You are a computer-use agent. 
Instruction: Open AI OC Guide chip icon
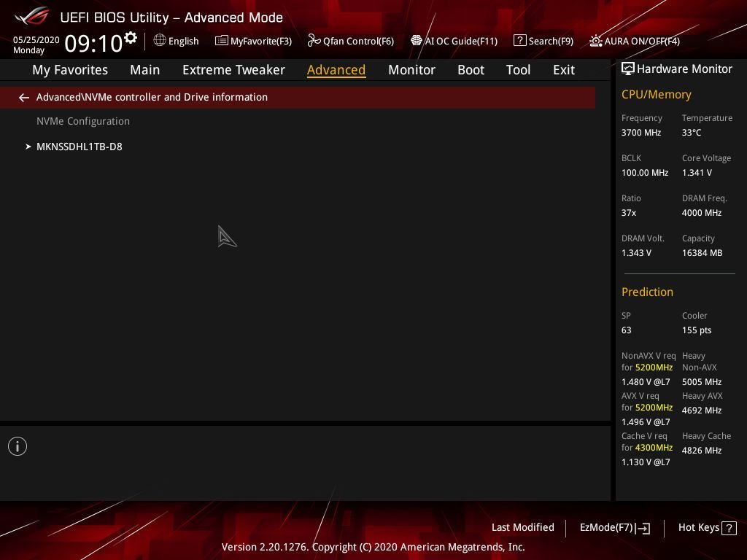pos(417,41)
